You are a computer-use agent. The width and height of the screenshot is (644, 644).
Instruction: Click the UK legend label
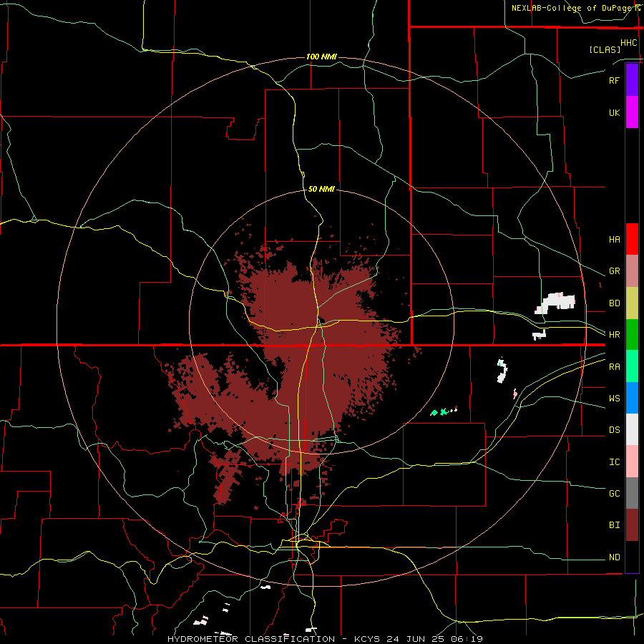[614, 112]
